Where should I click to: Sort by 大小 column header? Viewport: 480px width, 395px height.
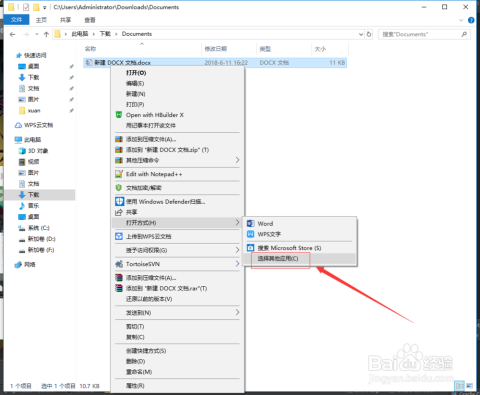pos(320,49)
